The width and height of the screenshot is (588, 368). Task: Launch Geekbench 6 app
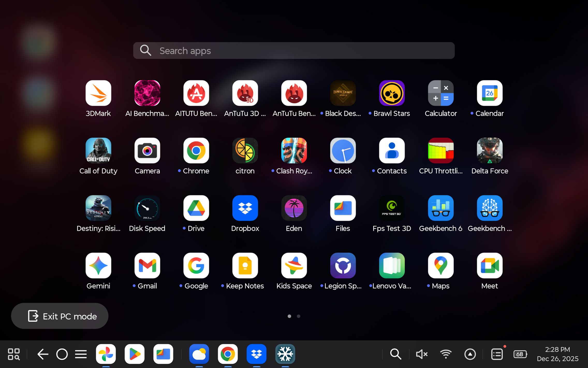click(x=440, y=208)
